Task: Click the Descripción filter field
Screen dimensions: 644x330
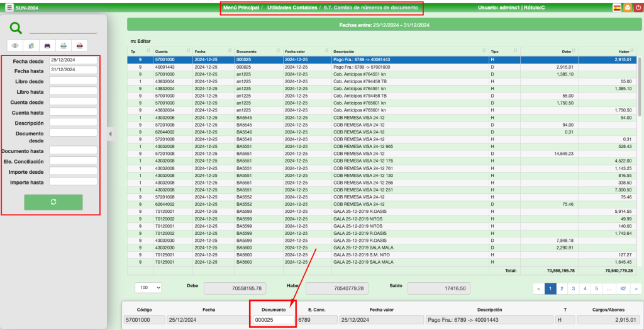Action: [73, 122]
